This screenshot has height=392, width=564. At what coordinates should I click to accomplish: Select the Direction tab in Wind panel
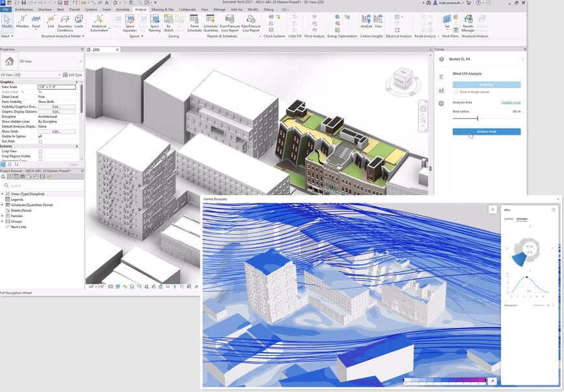click(x=522, y=219)
